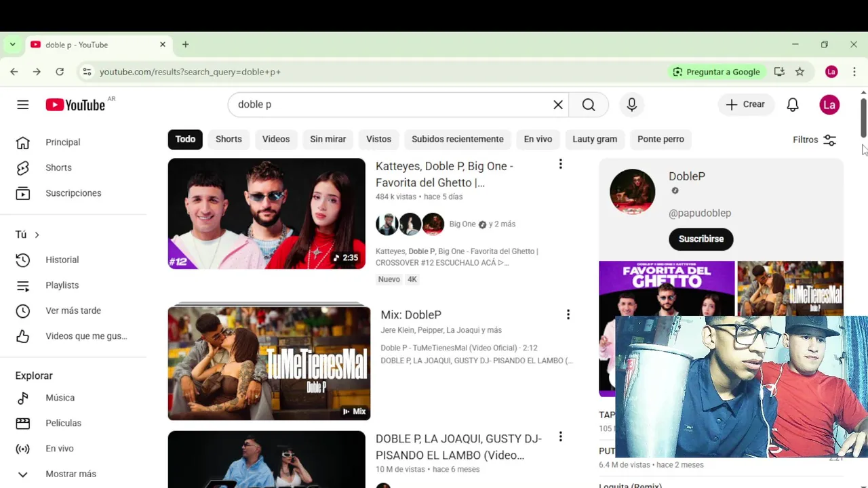Open the Chrome profile avatar
Viewport: 868px width, 488px height.
[x=831, y=72]
